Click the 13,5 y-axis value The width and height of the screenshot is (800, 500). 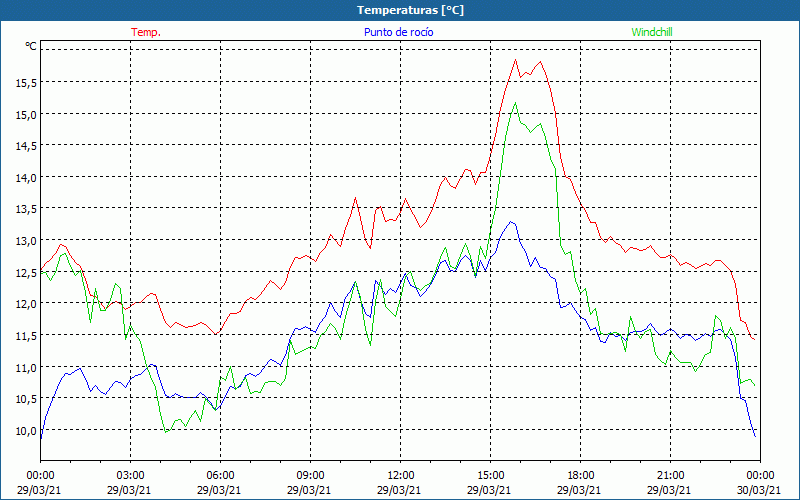click(26, 209)
